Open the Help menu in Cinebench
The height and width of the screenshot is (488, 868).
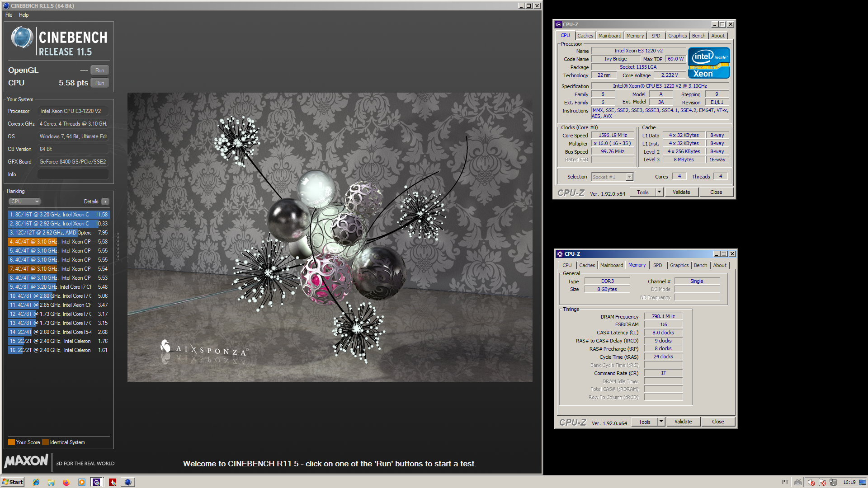tap(24, 15)
